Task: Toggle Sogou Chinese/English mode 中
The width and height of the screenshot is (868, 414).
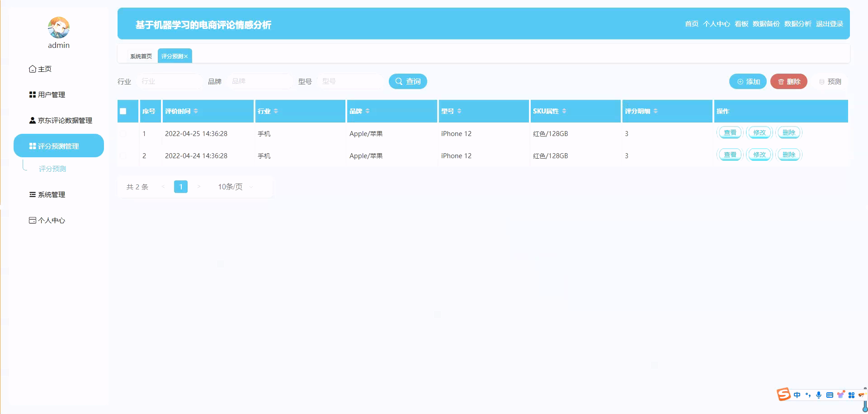Action: (797, 395)
